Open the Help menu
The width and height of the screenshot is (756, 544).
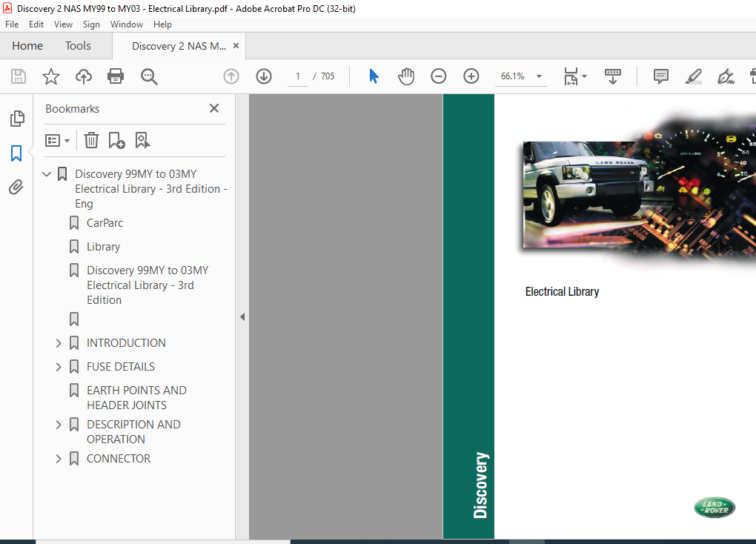162,24
